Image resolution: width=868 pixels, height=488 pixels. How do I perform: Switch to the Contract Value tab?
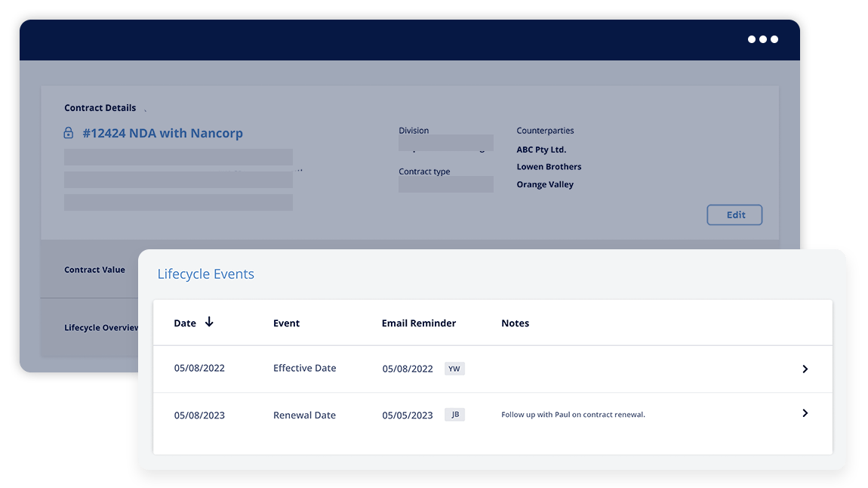click(94, 270)
